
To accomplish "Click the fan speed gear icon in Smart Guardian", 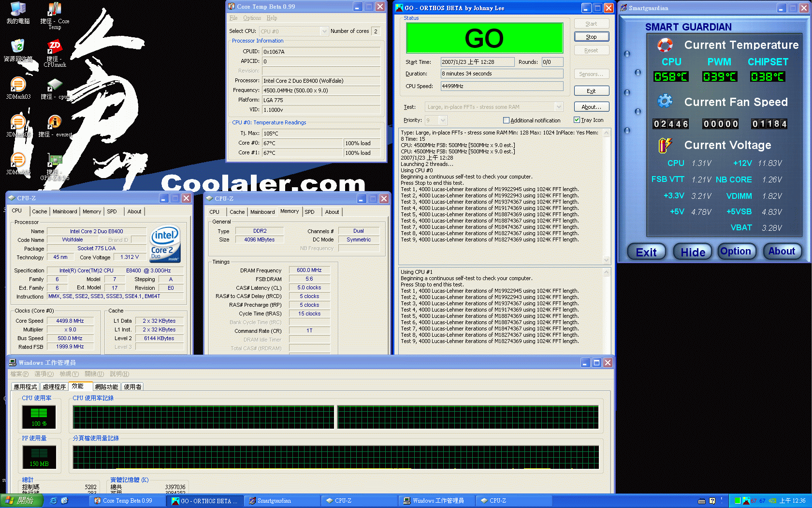I will [665, 101].
